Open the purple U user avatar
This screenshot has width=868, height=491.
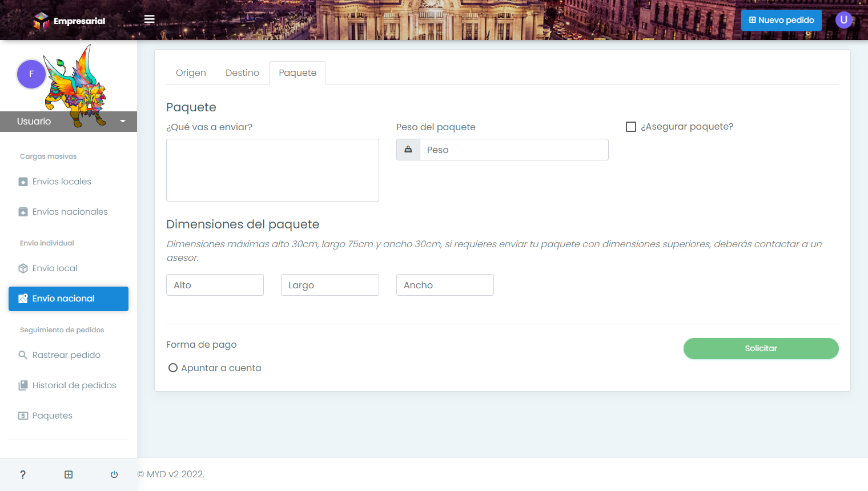pyautogui.click(x=843, y=20)
